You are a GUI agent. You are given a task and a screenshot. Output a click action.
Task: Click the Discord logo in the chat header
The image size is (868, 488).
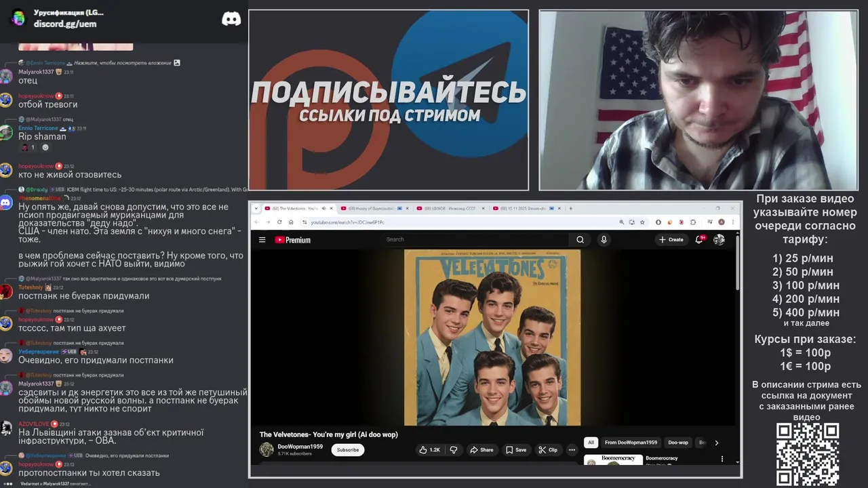click(231, 19)
